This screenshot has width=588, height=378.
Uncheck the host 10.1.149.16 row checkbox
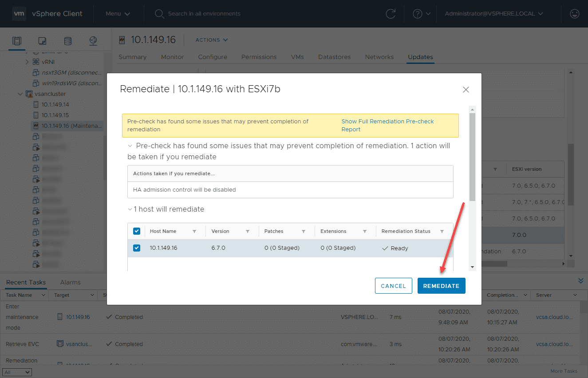click(x=137, y=248)
